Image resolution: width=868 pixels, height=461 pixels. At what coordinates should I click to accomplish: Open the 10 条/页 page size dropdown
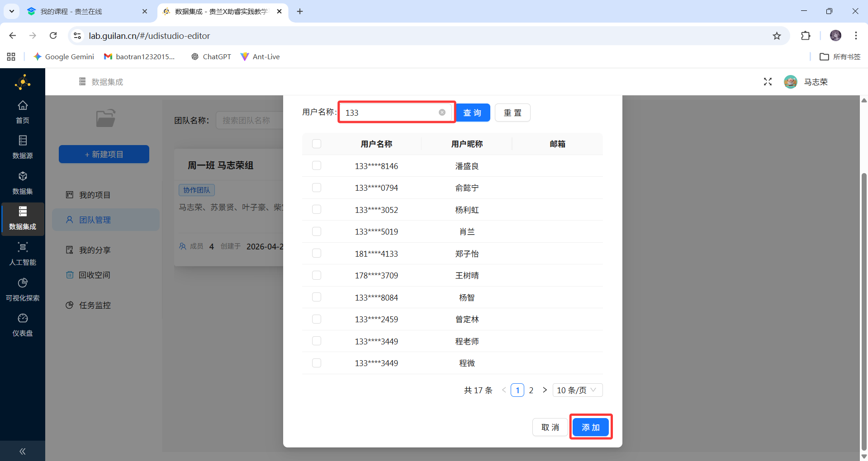[577, 390]
